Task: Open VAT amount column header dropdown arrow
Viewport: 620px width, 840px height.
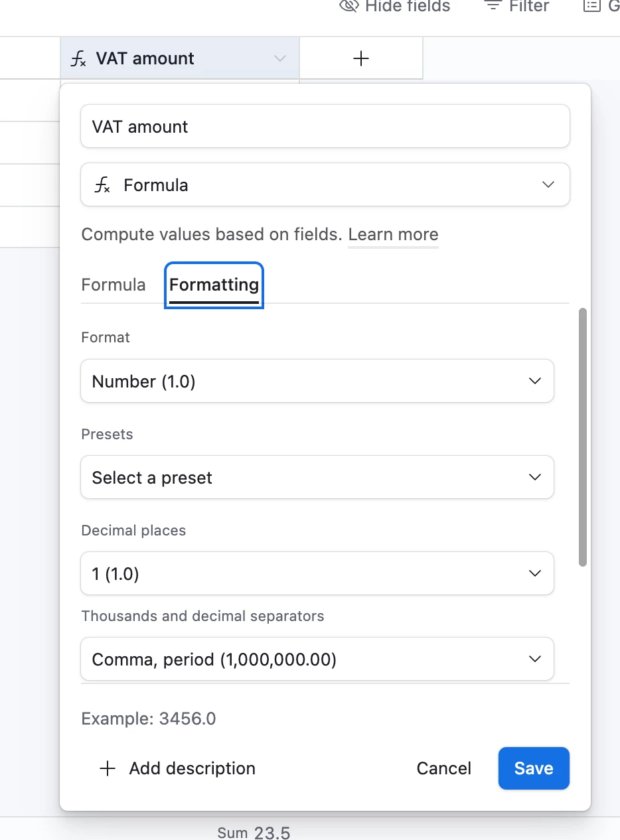Action: point(280,59)
